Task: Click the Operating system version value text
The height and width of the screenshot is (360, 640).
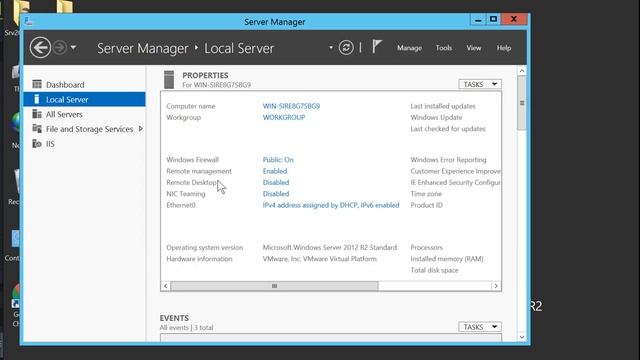Action: click(x=330, y=247)
